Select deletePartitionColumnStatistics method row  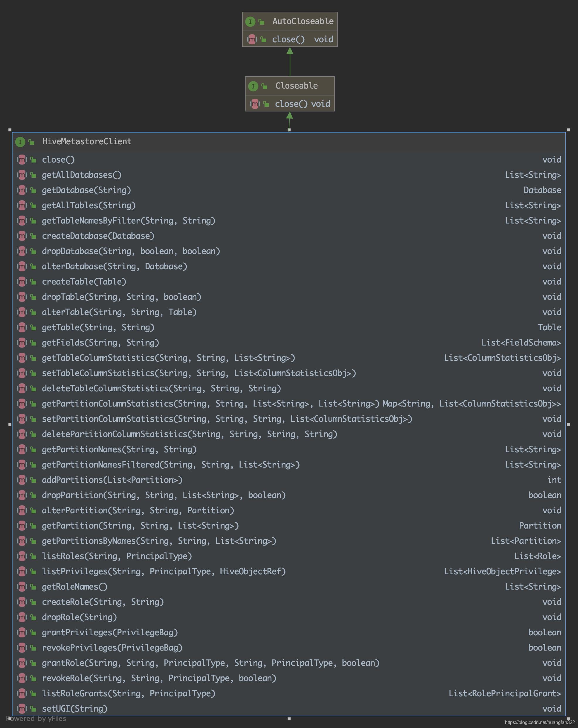289,434
